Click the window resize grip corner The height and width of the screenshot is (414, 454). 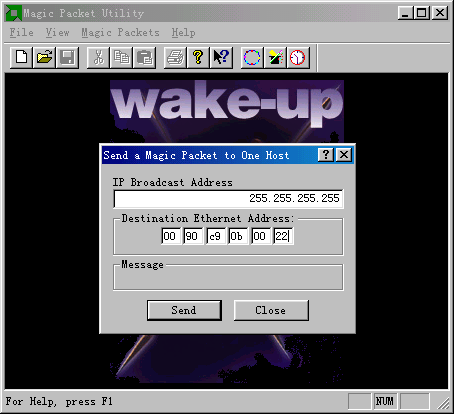point(443,403)
